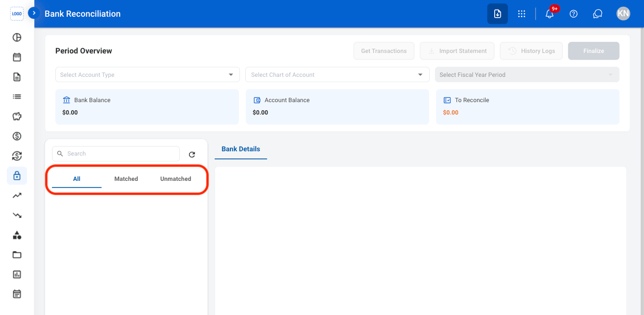Open the Select Account Type dropdown
The image size is (644, 315).
tap(147, 74)
